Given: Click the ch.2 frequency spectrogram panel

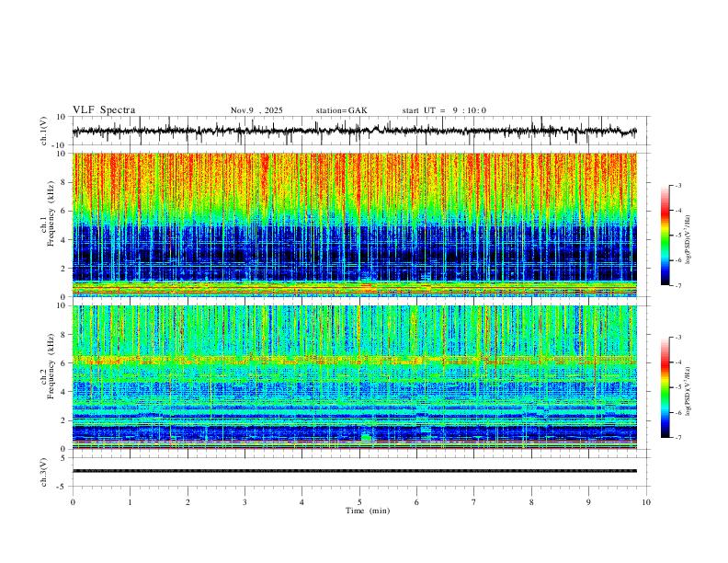Looking at the screenshot, I should (355, 377).
